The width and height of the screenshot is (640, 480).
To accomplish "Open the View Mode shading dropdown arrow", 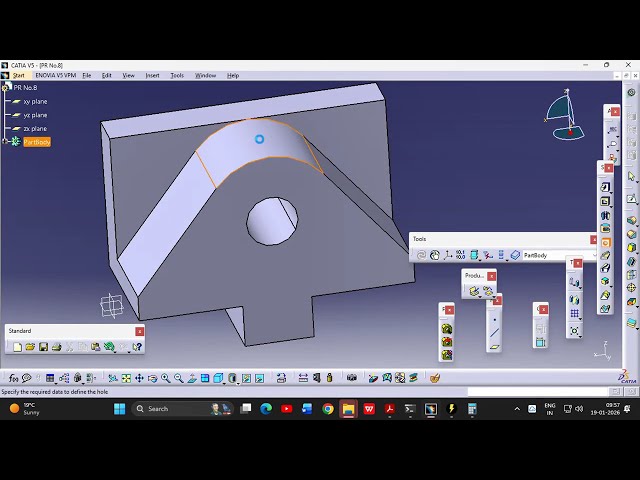I will 238,383.
